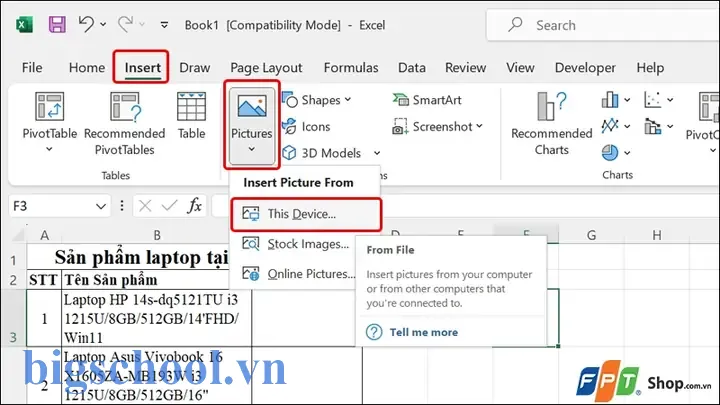
Task: Save the workbook with the floppy icon
Action: (x=57, y=24)
